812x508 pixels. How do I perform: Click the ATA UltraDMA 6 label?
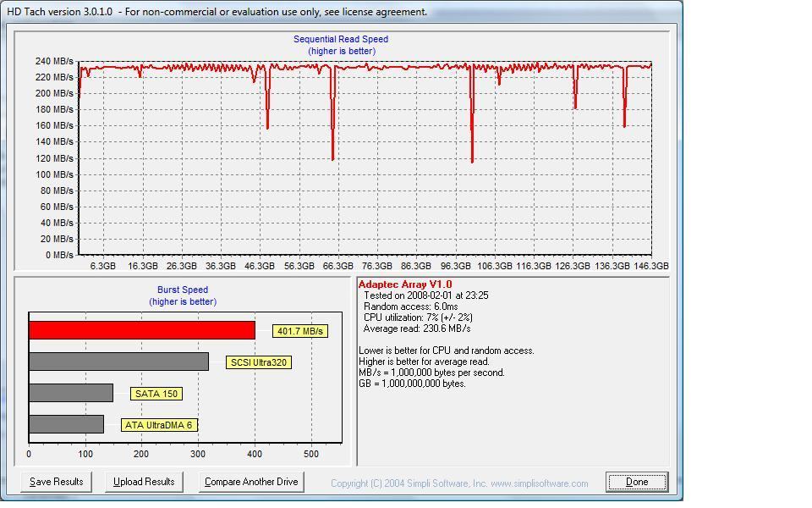tap(159, 425)
